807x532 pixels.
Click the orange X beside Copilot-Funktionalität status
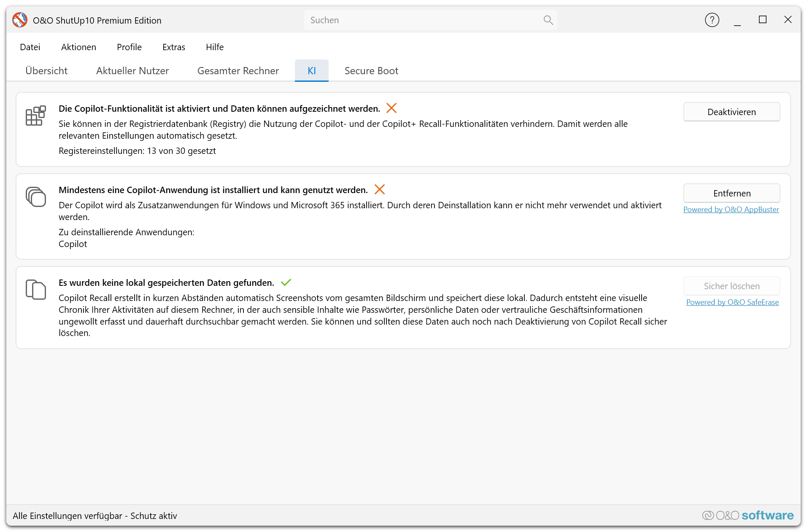tap(391, 108)
